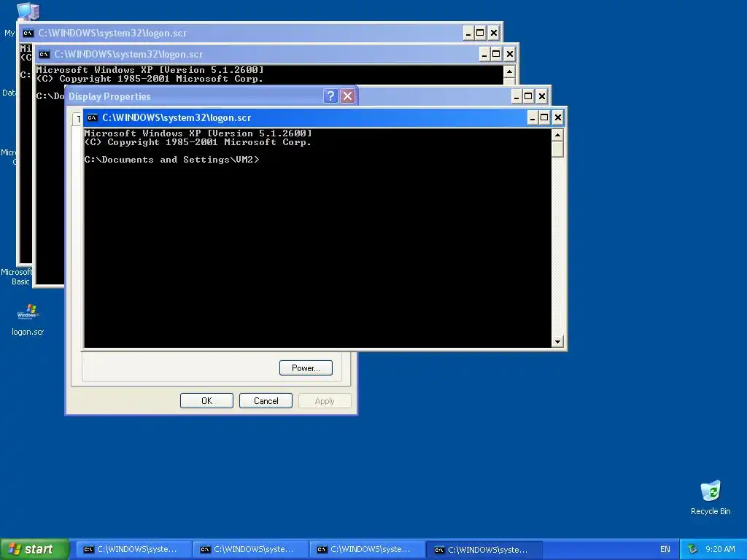Minimize the rearmost logon.scr console window

click(468, 34)
